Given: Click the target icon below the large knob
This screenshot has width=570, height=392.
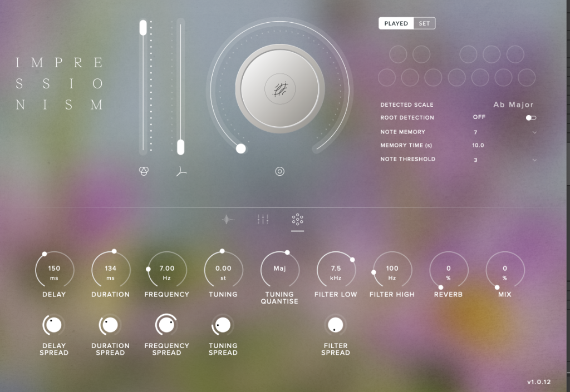Looking at the screenshot, I should pos(279,171).
